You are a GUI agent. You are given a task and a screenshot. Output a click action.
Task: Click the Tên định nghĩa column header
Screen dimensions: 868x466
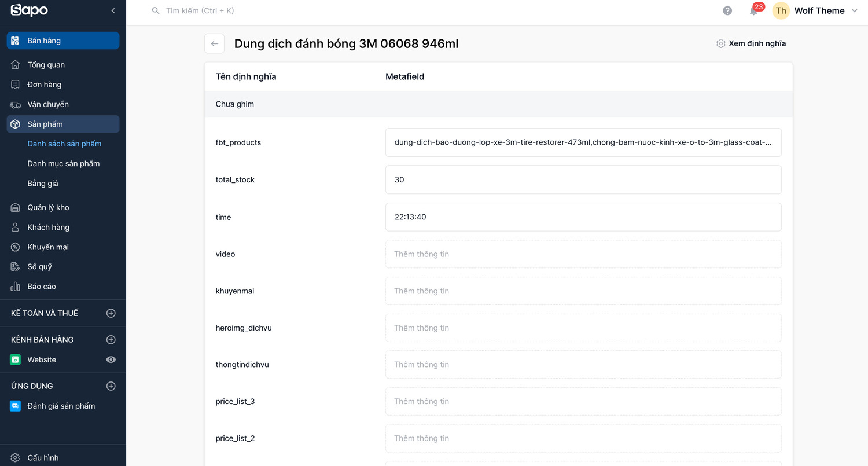click(x=246, y=76)
